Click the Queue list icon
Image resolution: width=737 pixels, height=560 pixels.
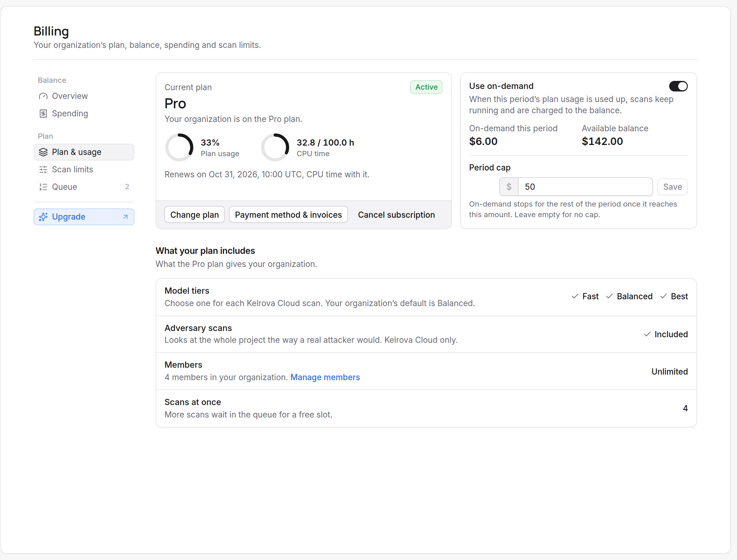pyautogui.click(x=43, y=187)
